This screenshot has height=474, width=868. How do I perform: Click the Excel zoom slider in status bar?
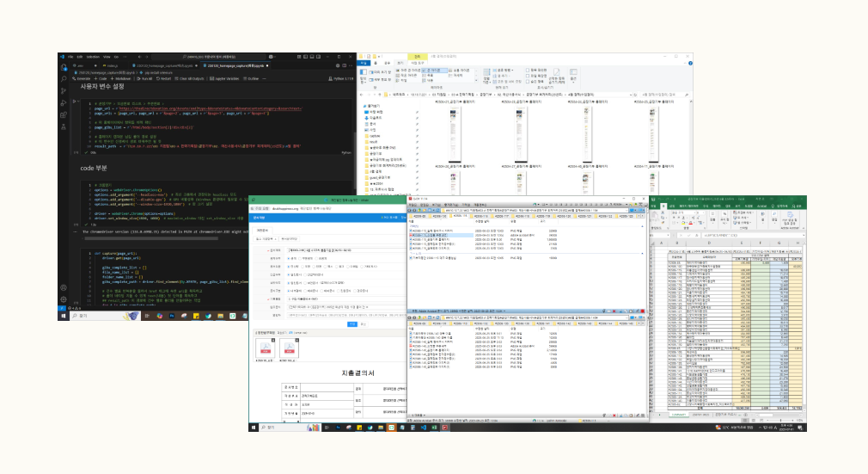pyautogui.click(x=780, y=420)
